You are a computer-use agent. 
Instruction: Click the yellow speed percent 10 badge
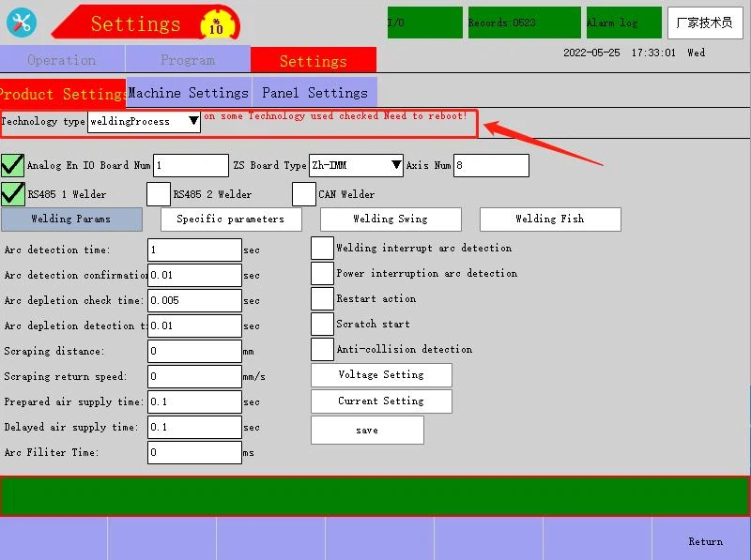pos(216,23)
